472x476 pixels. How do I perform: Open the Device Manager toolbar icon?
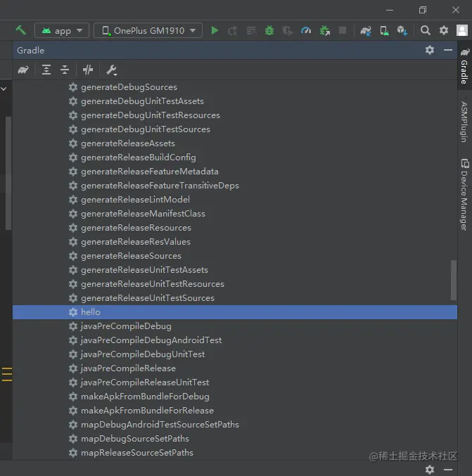point(384,31)
